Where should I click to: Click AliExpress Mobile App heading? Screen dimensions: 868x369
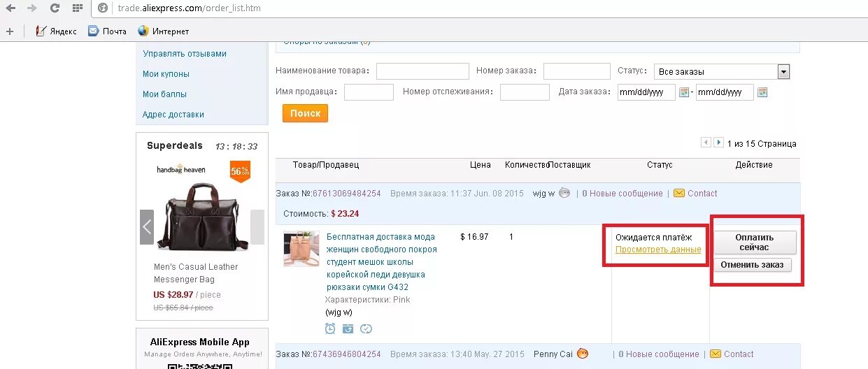[200, 342]
